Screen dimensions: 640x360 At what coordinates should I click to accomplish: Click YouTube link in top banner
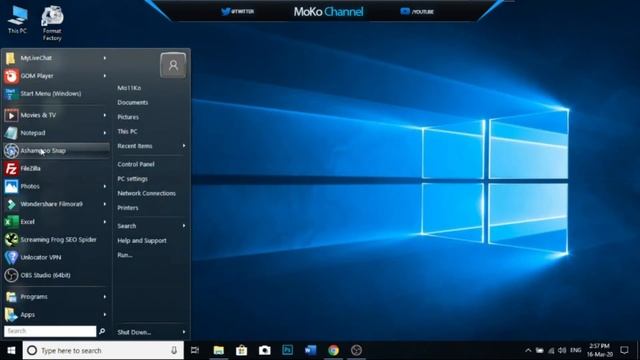point(417,11)
